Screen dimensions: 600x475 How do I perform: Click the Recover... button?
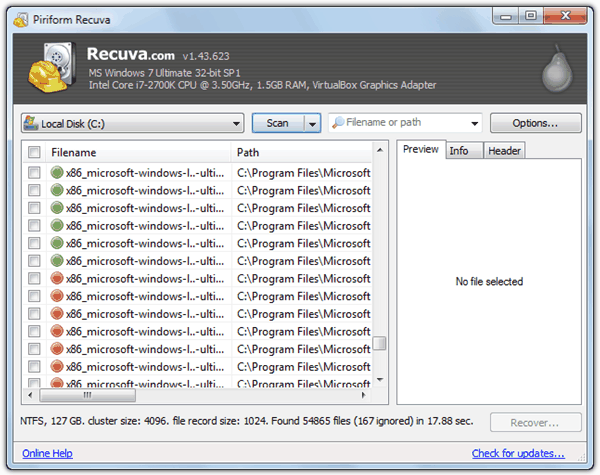coord(535,423)
